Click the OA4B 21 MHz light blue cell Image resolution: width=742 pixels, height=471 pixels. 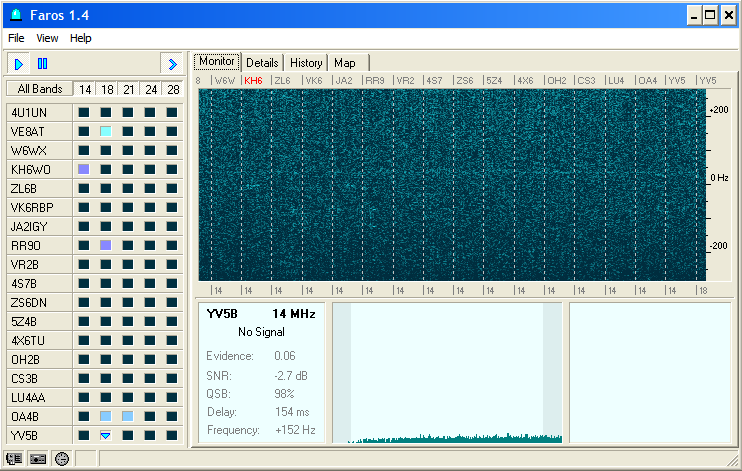[x=128, y=416]
